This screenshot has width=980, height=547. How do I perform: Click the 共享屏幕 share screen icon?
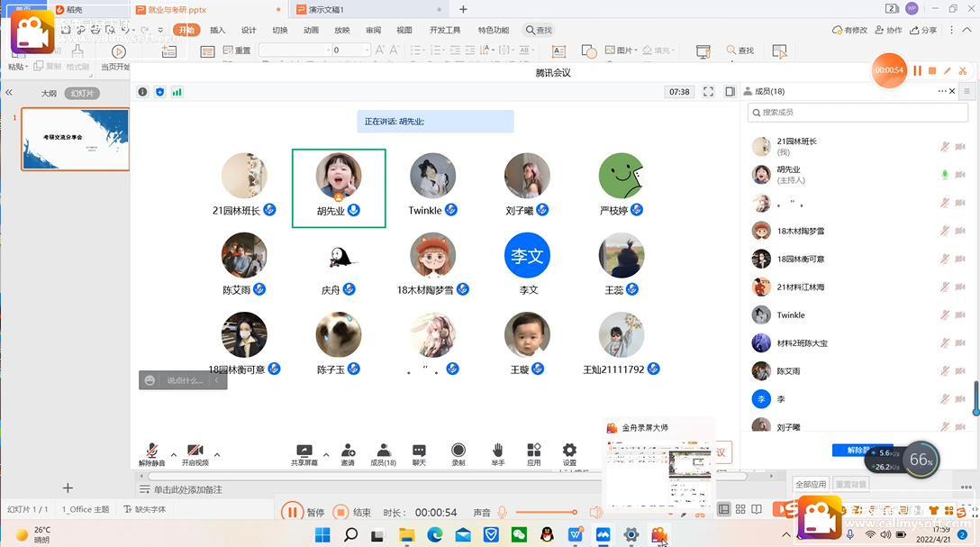click(304, 451)
